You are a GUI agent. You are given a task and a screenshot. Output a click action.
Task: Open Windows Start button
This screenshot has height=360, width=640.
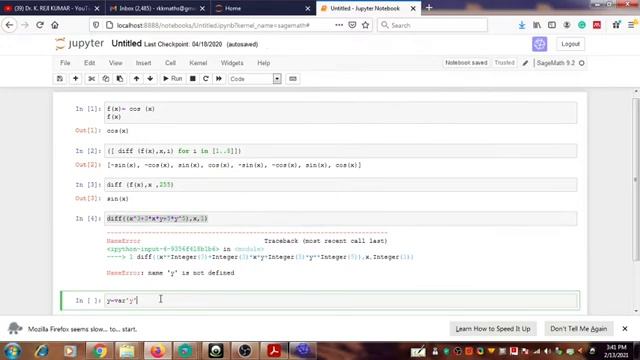(x=12, y=351)
